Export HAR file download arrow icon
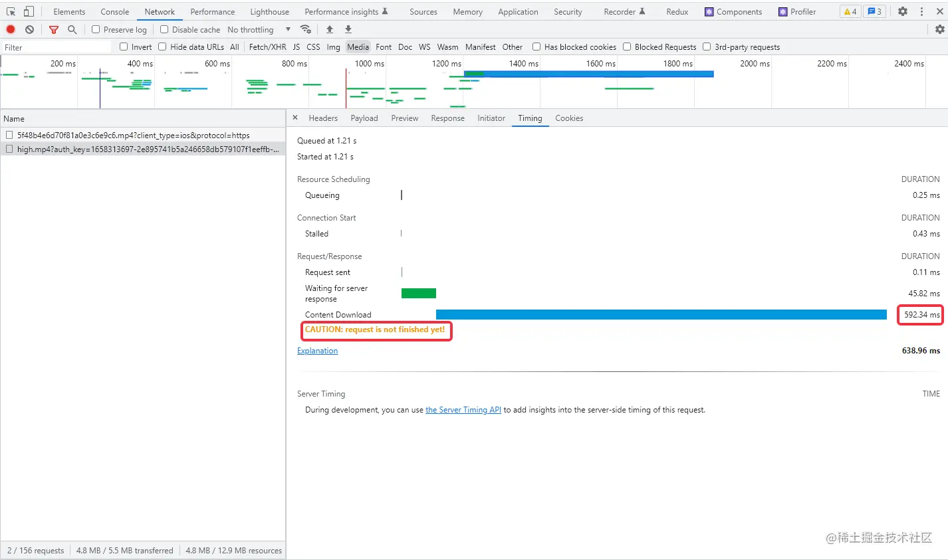 pyautogui.click(x=348, y=29)
